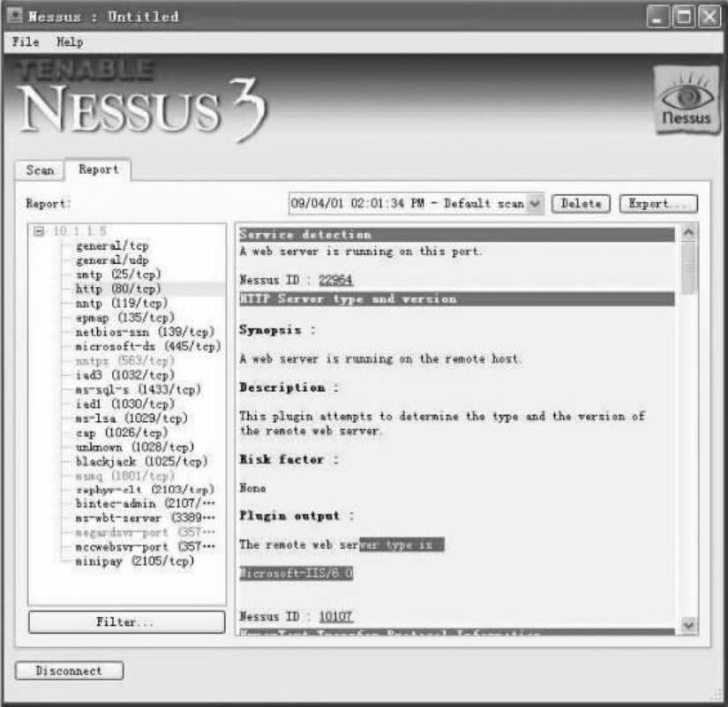Open Nessus ID 22964 link

[x=335, y=280]
